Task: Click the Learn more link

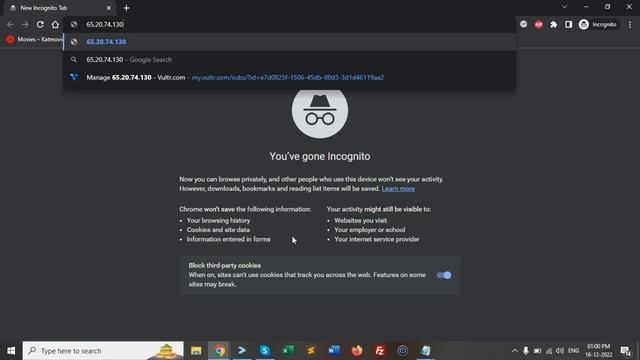Action: [x=398, y=189]
